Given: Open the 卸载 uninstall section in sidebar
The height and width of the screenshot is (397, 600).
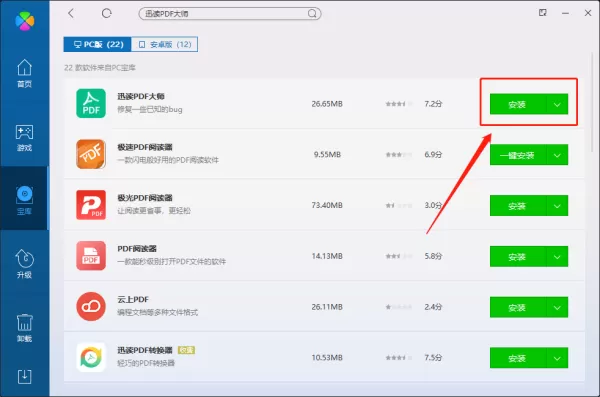Looking at the screenshot, I should (x=24, y=328).
